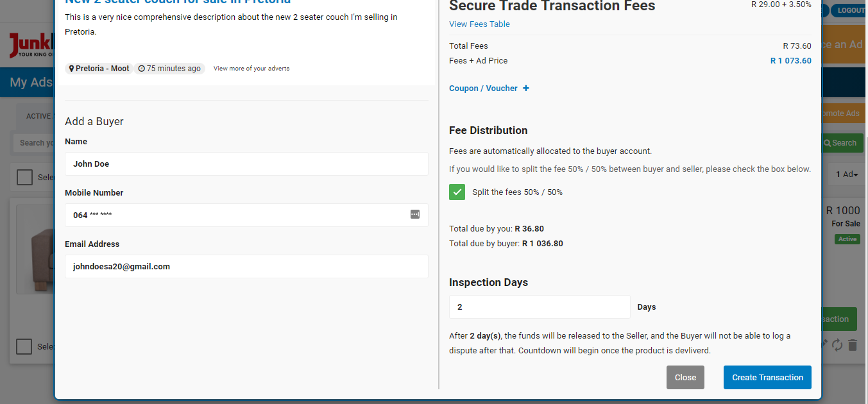This screenshot has height=404, width=868.
Task: Click View more of your adverts
Action: (x=251, y=68)
